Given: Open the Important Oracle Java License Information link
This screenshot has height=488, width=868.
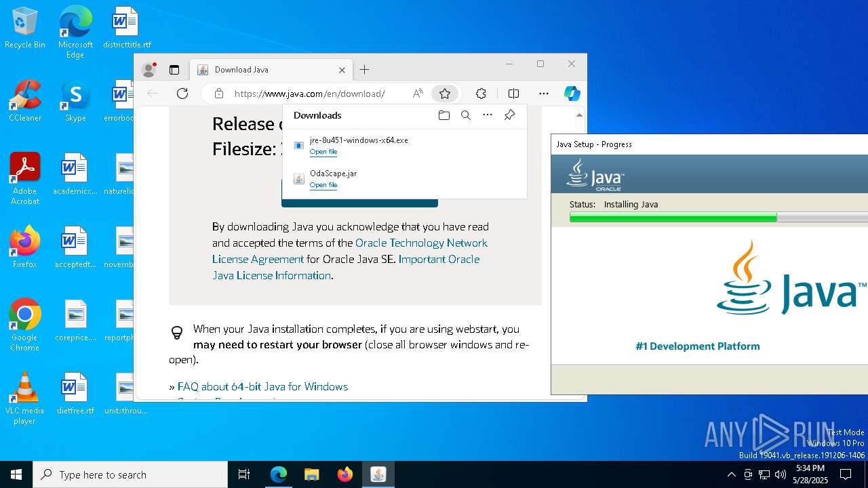Looking at the screenshot, I should (346, 267).
